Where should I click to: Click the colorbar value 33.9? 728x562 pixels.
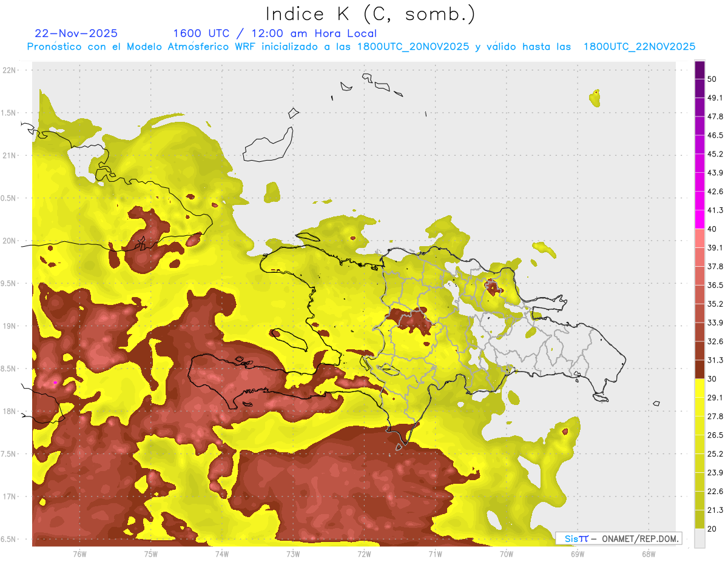715,323
